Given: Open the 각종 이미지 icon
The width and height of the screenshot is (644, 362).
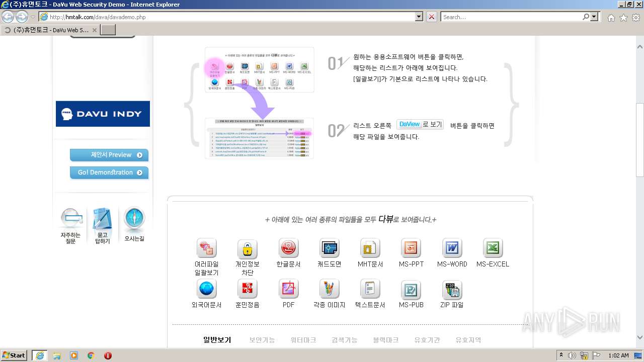Looking at the screenshot, I should [x=330, y=289].
